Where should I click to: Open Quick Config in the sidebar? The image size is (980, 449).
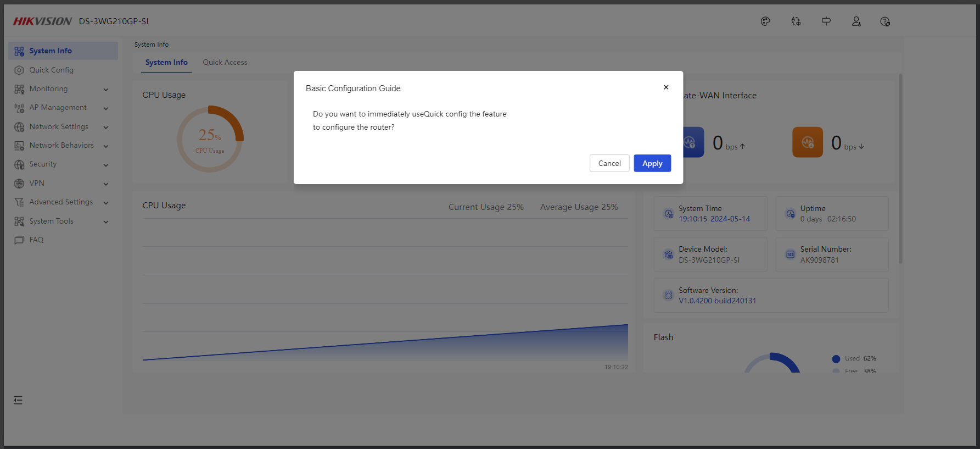click(51, 70)
